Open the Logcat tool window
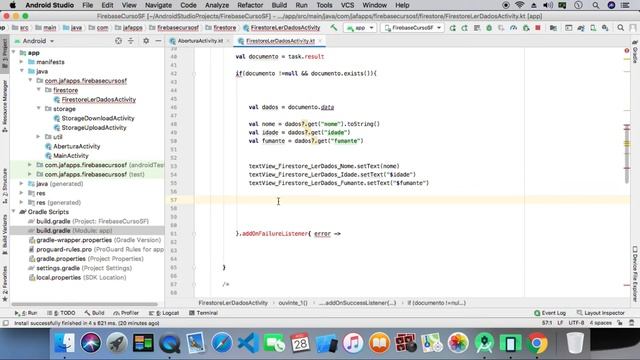Viewport: 640px width, 360px height. [x=164, y=313]
